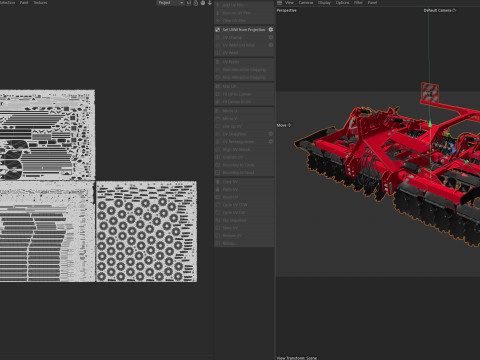Viewport: 480px width, 360px height.
Task: Click Add UV Pins command
Action: [244, 5]
